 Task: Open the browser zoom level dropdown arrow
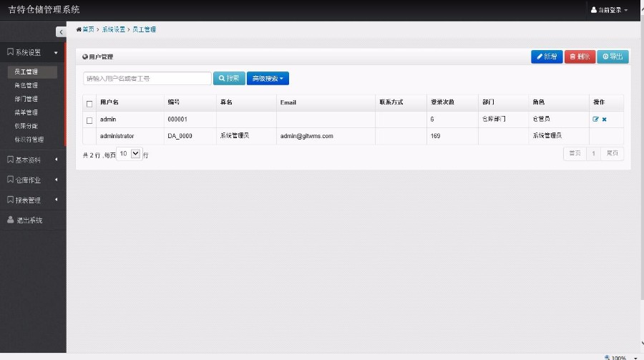[x=635, y=358]
